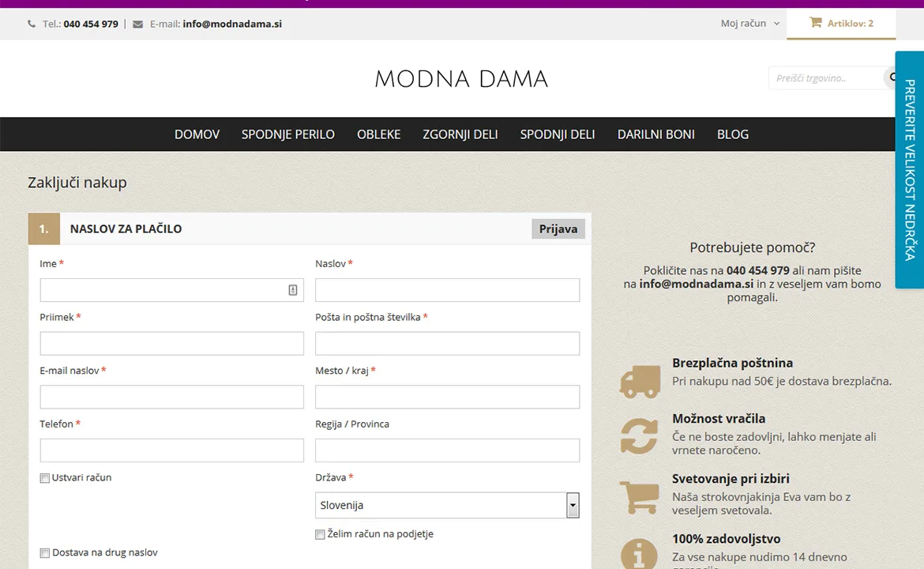Image resolution: width=924 pixels, height=569 pixels.
Task: Focus the Naslov input field
Action: [x=447, y=290]
